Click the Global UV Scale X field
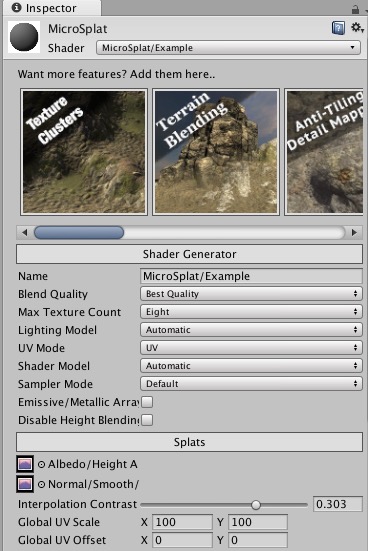 click(x=182, y=522)
